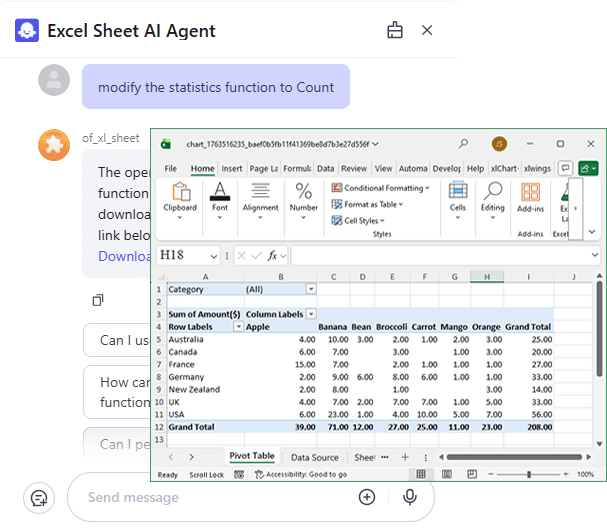607x532 pixels.
Task: Add a new sheet with plus button
Action: tap(405, 457)
